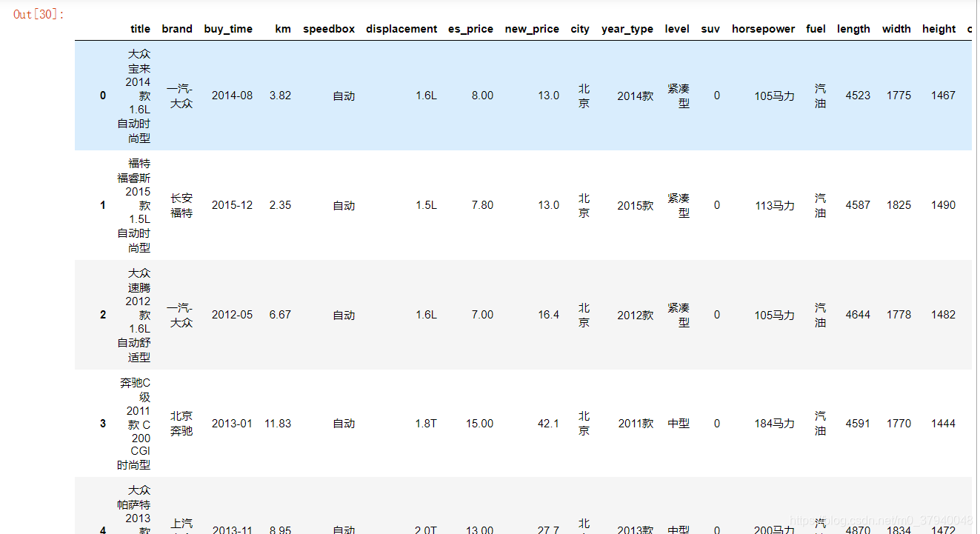
Task: Click year_type cell '2014款'
Action: point(636,96)
